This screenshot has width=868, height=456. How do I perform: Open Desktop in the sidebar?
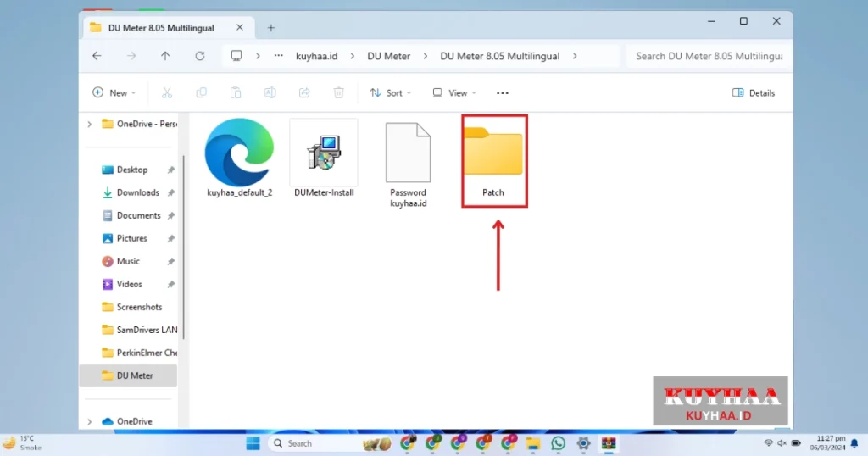[131, 170]
